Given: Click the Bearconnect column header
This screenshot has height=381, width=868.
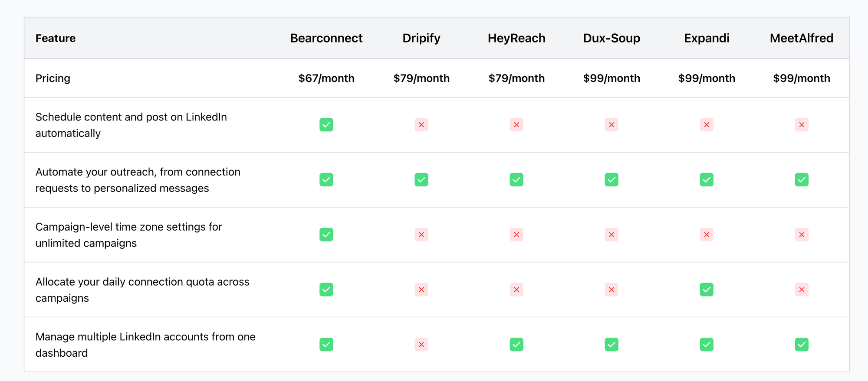Looking at the screenshot, I should coord(326,38).
